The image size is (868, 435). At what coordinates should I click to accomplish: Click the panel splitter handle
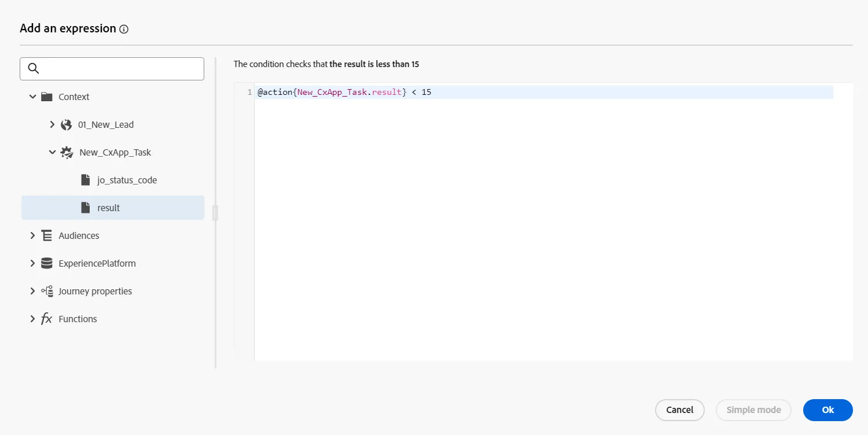[215, 212]
